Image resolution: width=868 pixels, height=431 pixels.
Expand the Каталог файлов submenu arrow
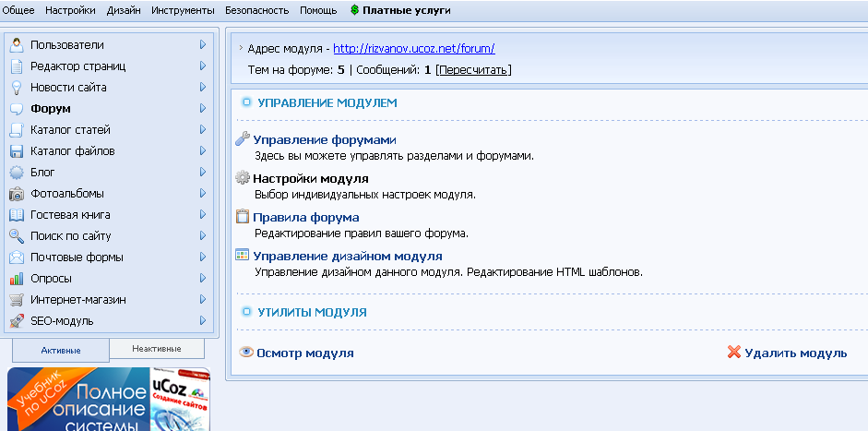tap(203, 151)
